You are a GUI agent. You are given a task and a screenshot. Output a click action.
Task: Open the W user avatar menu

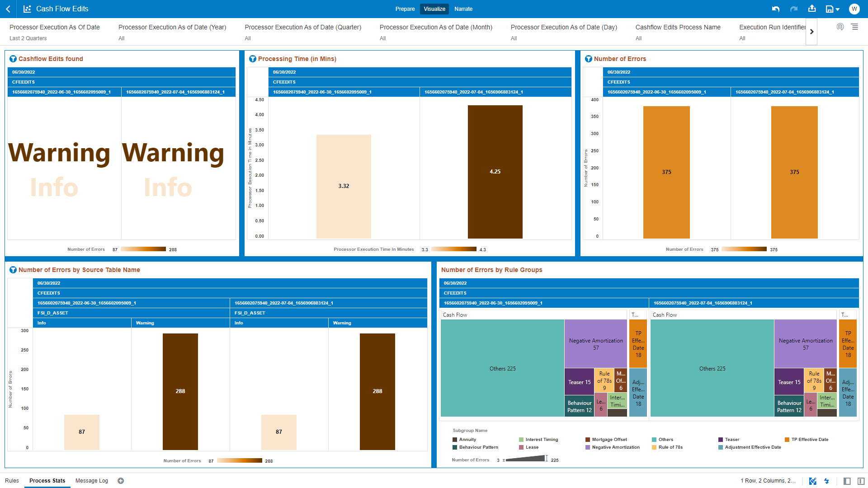[x=854, y=9]
